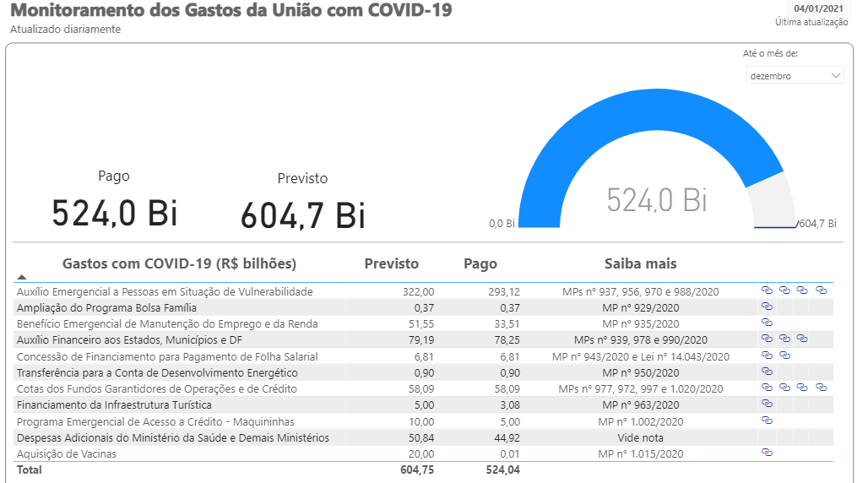Viewport: 868px width, 483px height.
Task: Click the Previsto card showing 604,7 Bi
Action: point(303,202)
